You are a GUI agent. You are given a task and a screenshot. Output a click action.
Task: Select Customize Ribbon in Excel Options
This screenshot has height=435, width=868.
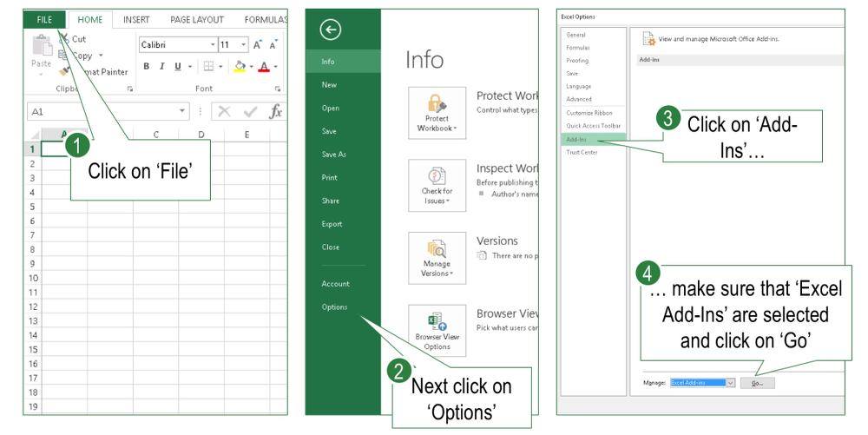(589, 113)
